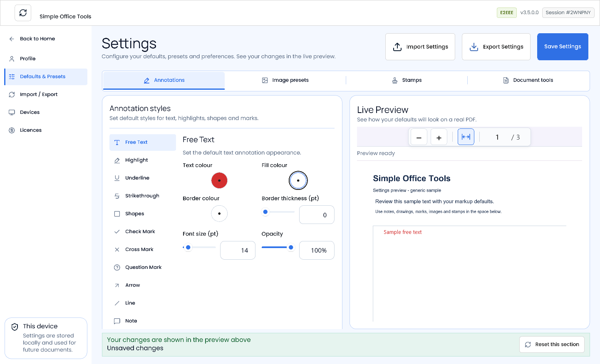This screenshot has height=364, width=600.
Task: Select the Underline annotation style
Action: coord(143,178)
